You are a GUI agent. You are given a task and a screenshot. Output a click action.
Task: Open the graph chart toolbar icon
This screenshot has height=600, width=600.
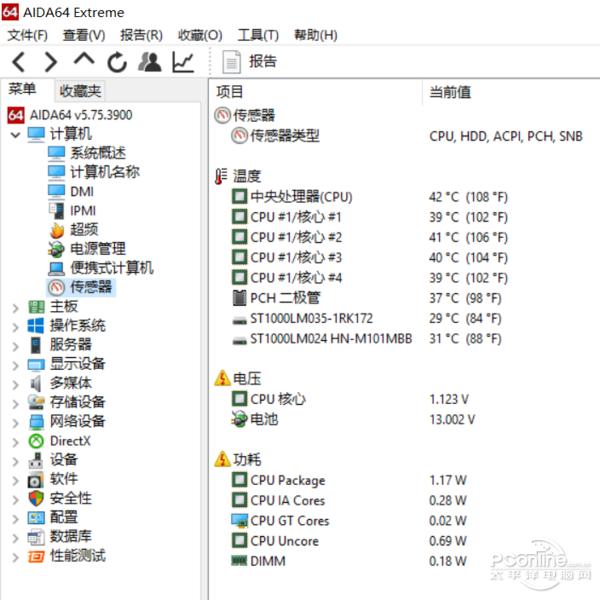point(183,62)
